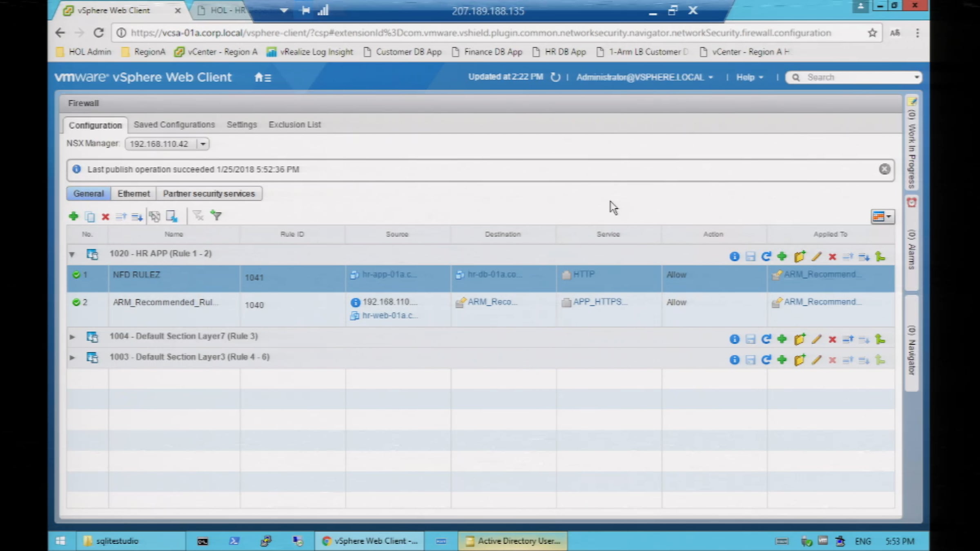Screen dimensions: 980x551
Task: Add a section using the folder icon on the HR APP row
Action: pos(800,256)
